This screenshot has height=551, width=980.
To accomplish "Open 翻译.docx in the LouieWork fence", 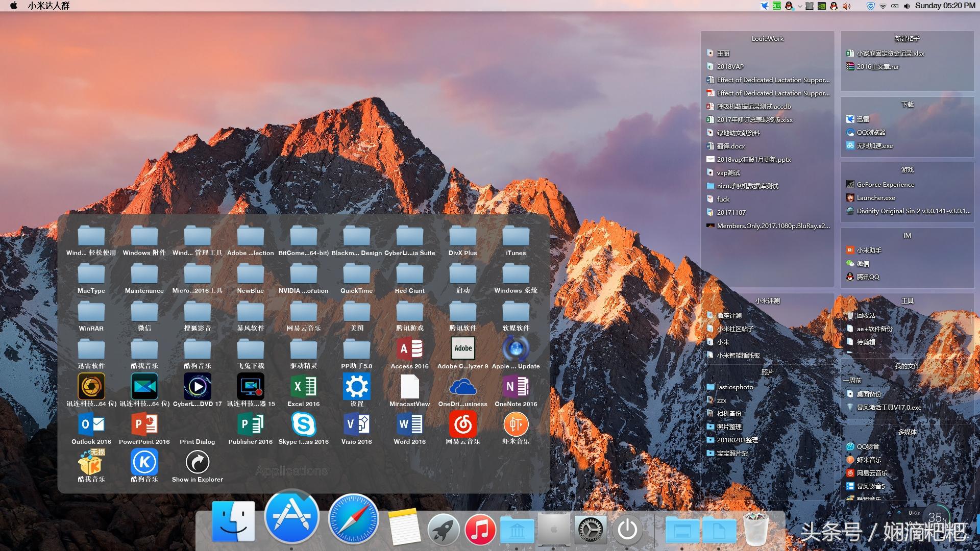I will [x=730, y=146].
